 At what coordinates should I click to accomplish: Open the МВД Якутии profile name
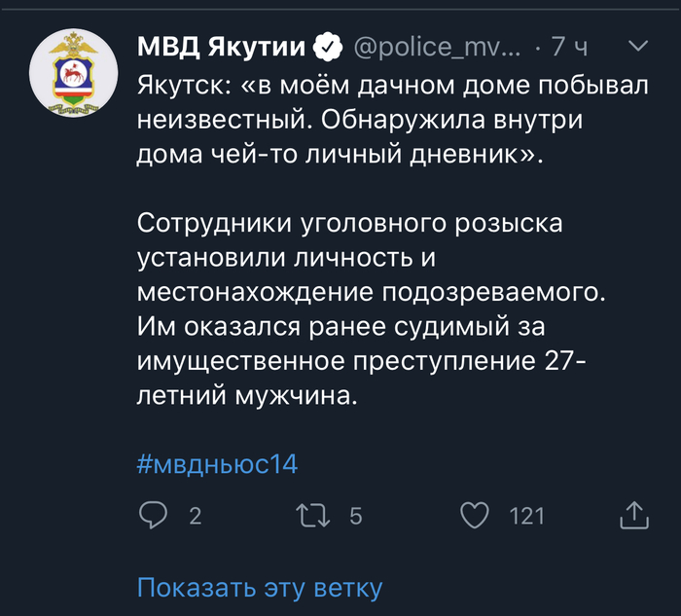pyautogui.click(x=222, y=47)
